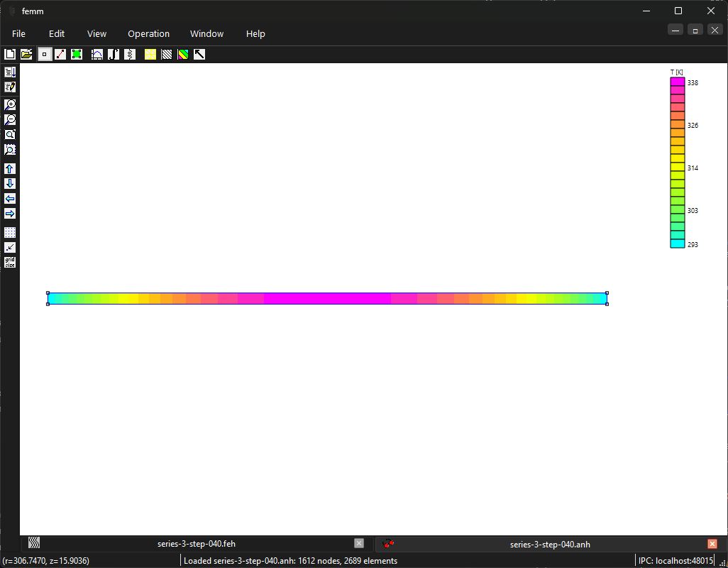Select the zoom window magnifier tool

tap(10, 134)
